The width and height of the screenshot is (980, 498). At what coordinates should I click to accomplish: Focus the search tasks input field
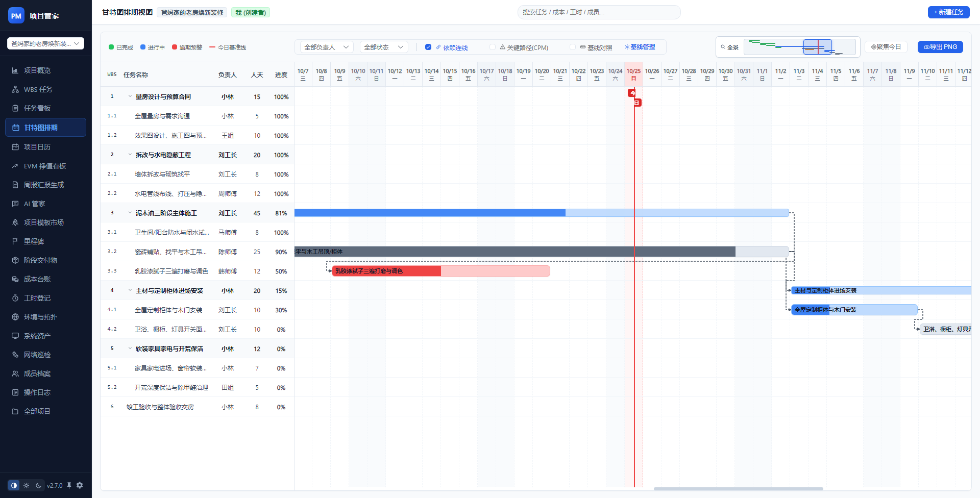[599, 12]
